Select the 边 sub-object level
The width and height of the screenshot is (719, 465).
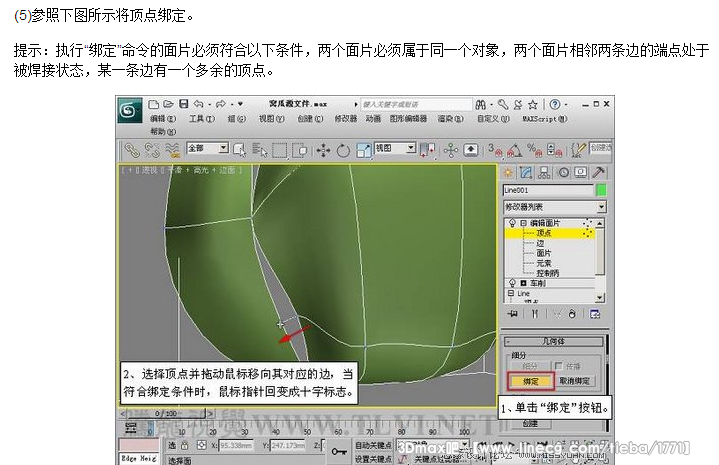pos(540,244)
